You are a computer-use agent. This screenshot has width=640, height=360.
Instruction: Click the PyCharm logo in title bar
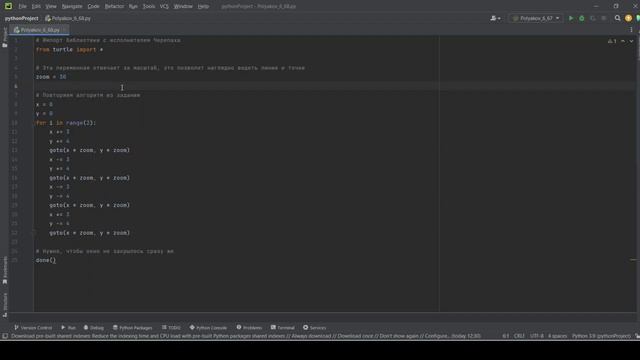point(8,6)
